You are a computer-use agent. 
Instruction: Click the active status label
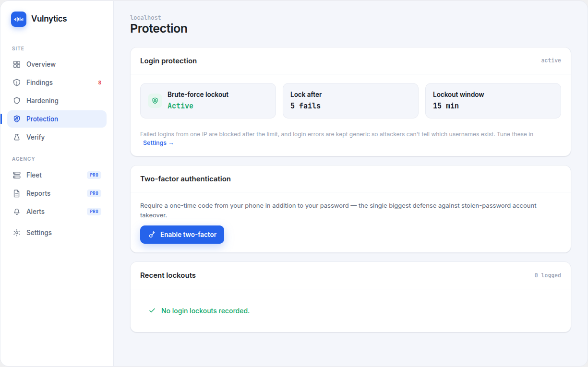pyautogui.click(x=551, y=60)
